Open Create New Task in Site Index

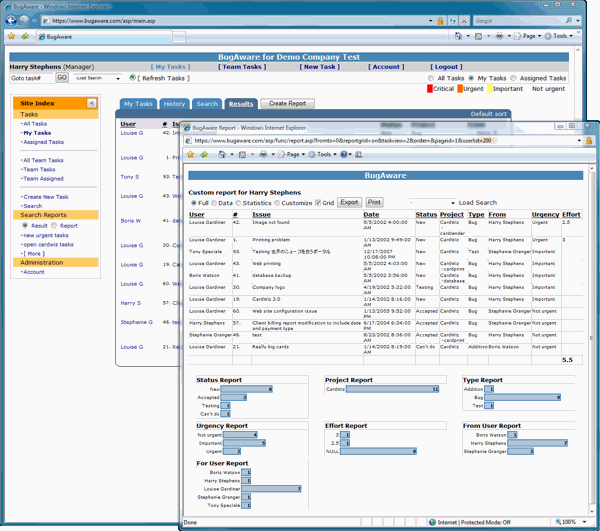click(x=46, y=197)
